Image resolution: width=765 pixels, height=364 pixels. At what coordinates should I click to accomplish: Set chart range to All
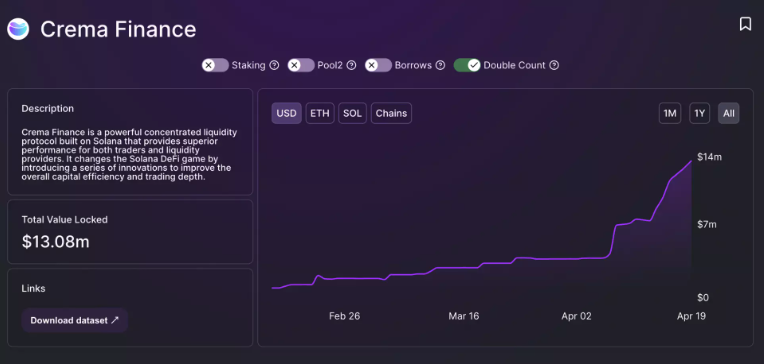tap(728, 113)
